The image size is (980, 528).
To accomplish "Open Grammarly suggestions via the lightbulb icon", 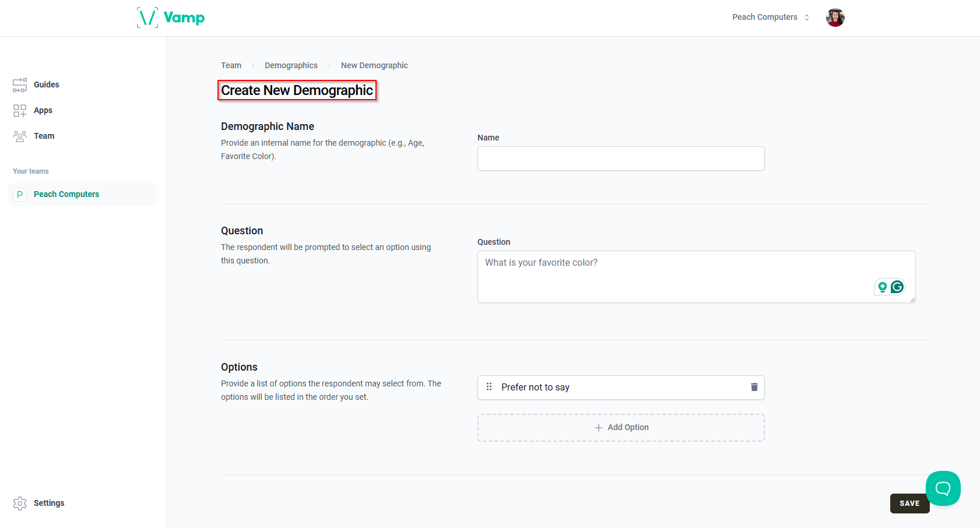I will [882, 287].
